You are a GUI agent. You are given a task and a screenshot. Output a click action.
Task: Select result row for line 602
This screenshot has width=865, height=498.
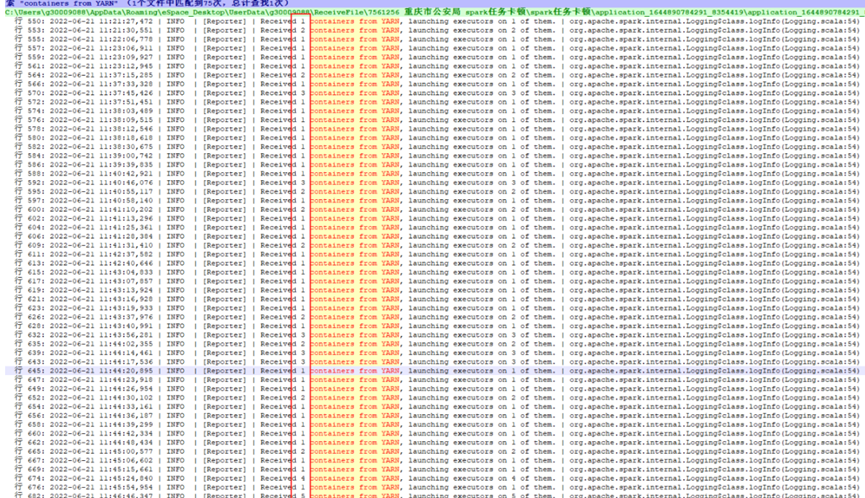435,218
